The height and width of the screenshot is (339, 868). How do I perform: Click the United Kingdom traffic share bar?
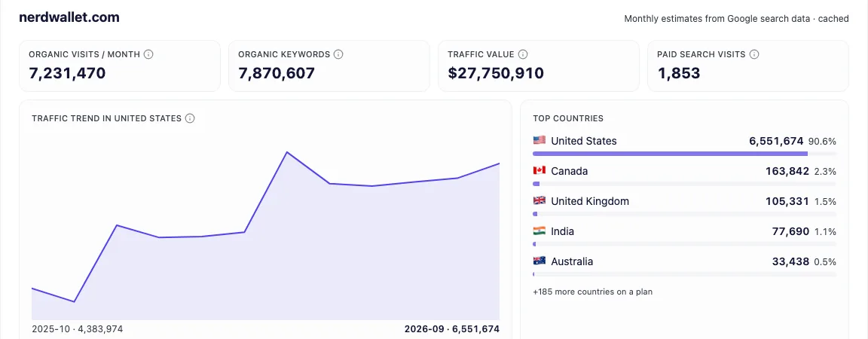pos(684,214)
